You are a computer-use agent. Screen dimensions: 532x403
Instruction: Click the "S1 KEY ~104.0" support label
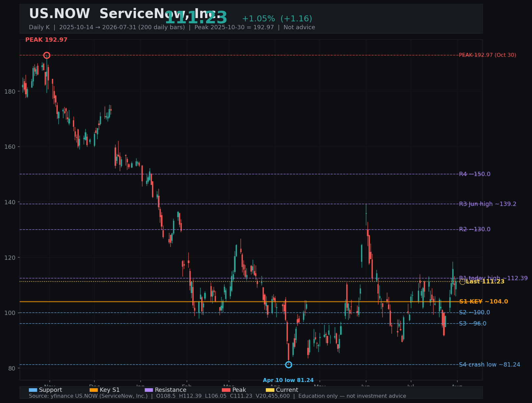pos(483,302)
